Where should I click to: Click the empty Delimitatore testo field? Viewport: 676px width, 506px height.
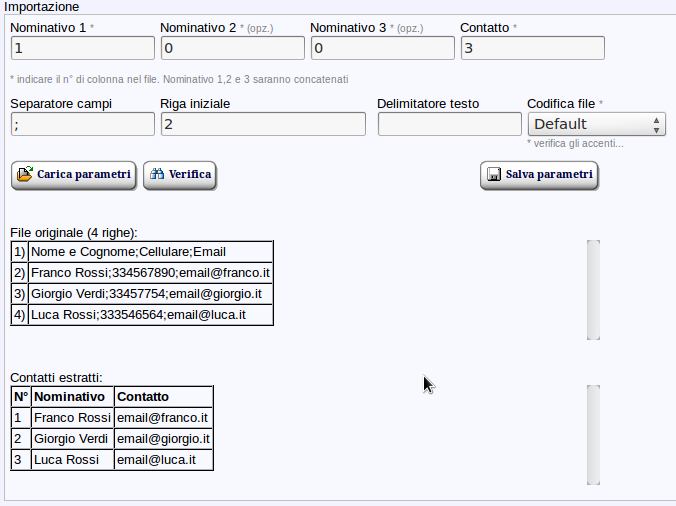pos(449,124)
